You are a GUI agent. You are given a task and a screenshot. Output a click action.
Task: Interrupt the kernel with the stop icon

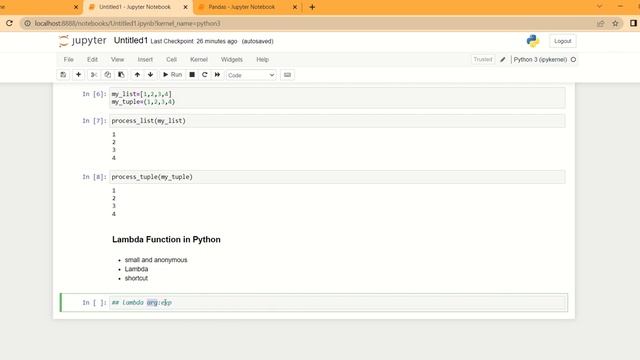click(x=192, y=75)
